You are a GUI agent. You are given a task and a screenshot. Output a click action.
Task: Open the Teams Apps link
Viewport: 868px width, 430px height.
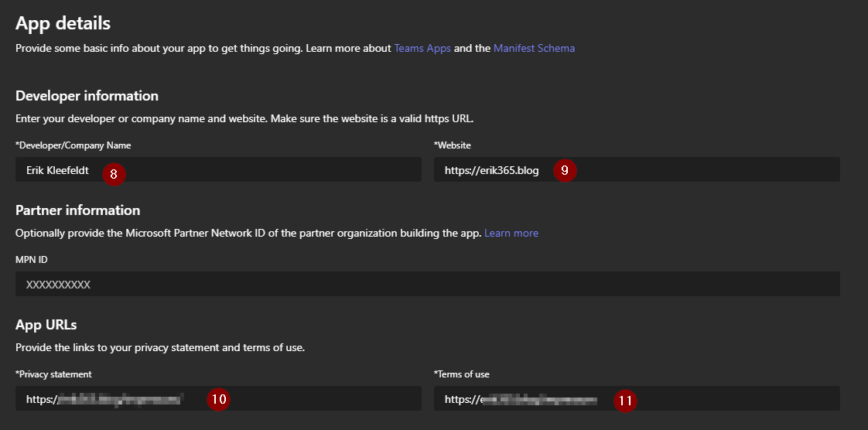click(422, 48)
